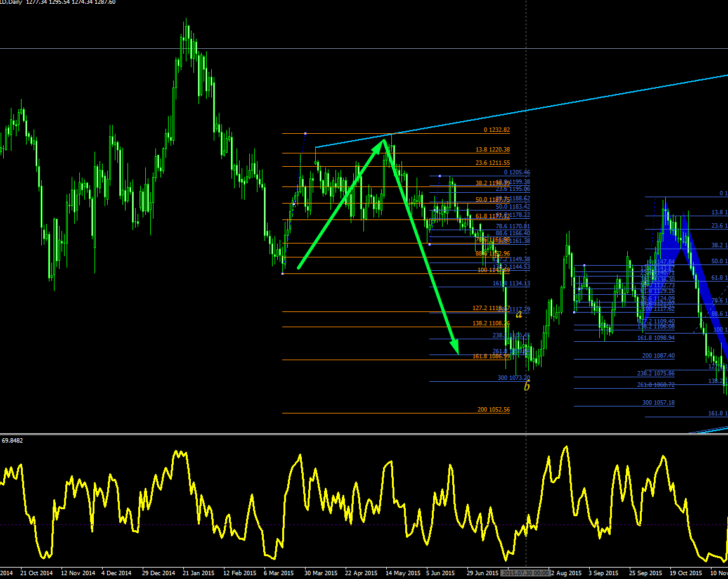Select the '25 Sep 2015' date label
728x579 pixels.
(646, 573)
